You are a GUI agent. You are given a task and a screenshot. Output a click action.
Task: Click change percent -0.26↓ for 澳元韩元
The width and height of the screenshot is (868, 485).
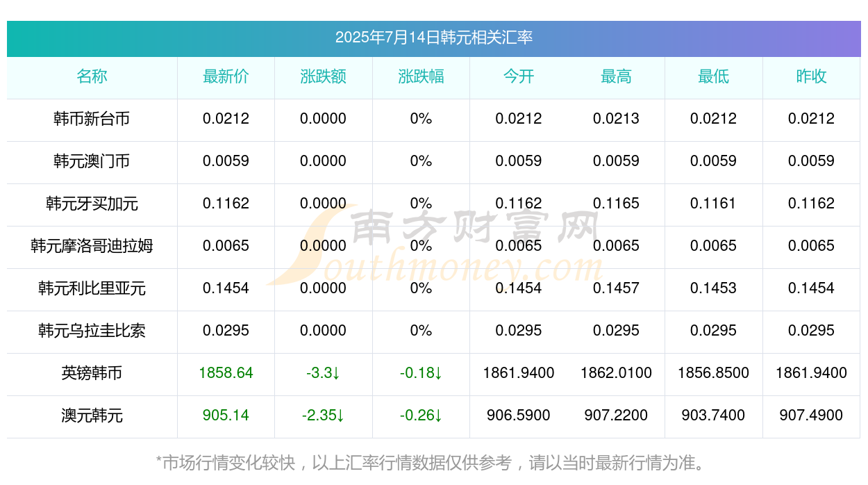[x=421, y=416]
